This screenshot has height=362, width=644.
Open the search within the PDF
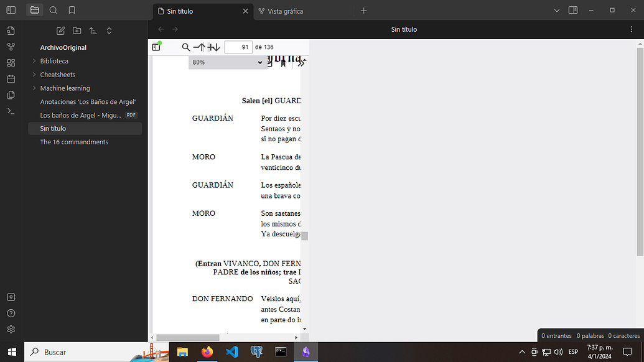(186, 47)
